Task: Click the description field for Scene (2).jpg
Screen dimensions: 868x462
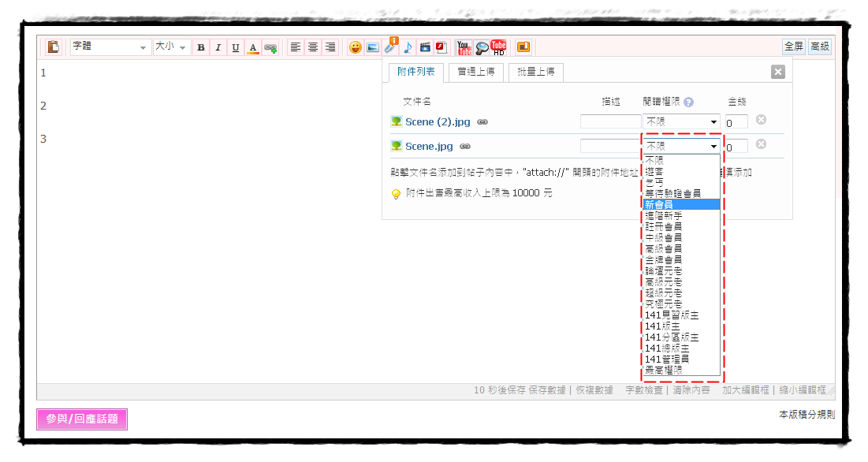Action: 610,122
